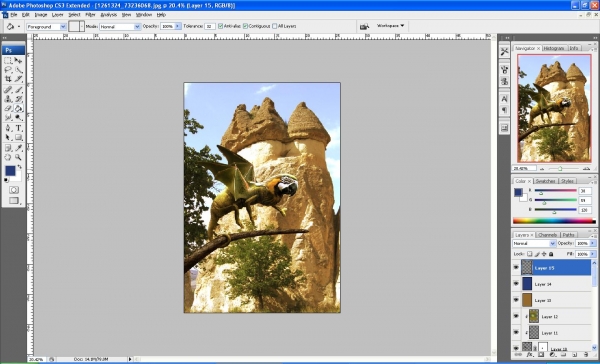Switch to the Histogram tab
600x364 pixels.
click(x=554, y=48)
